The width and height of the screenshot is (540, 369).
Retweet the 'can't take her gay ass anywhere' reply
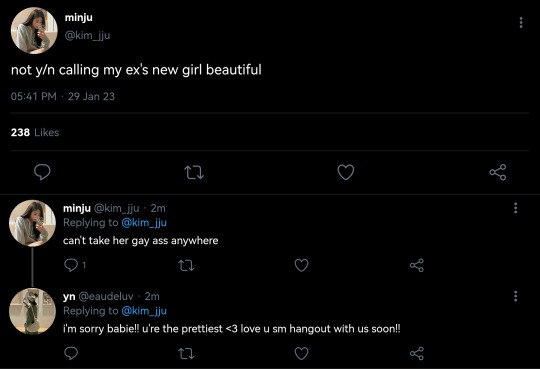(x=186, y=265)
